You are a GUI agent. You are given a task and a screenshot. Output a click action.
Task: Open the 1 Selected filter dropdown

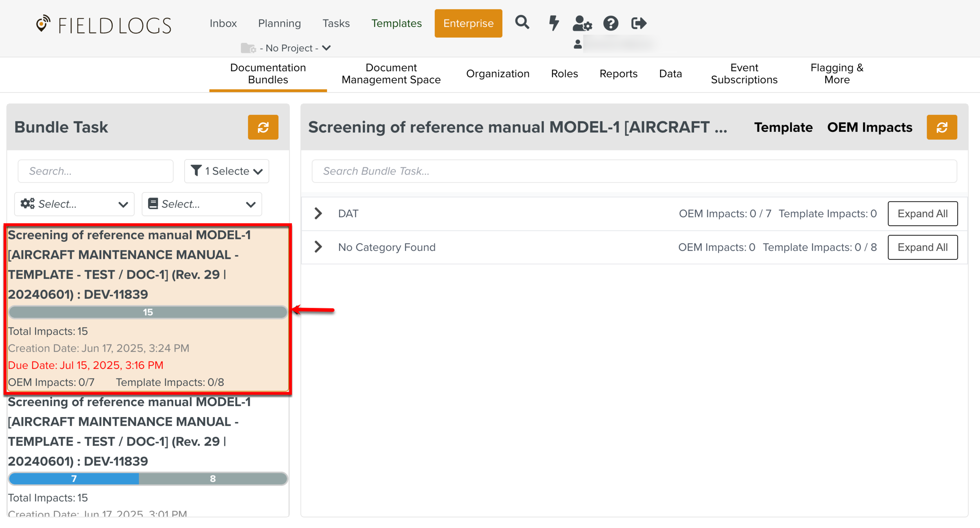point(227,171)
